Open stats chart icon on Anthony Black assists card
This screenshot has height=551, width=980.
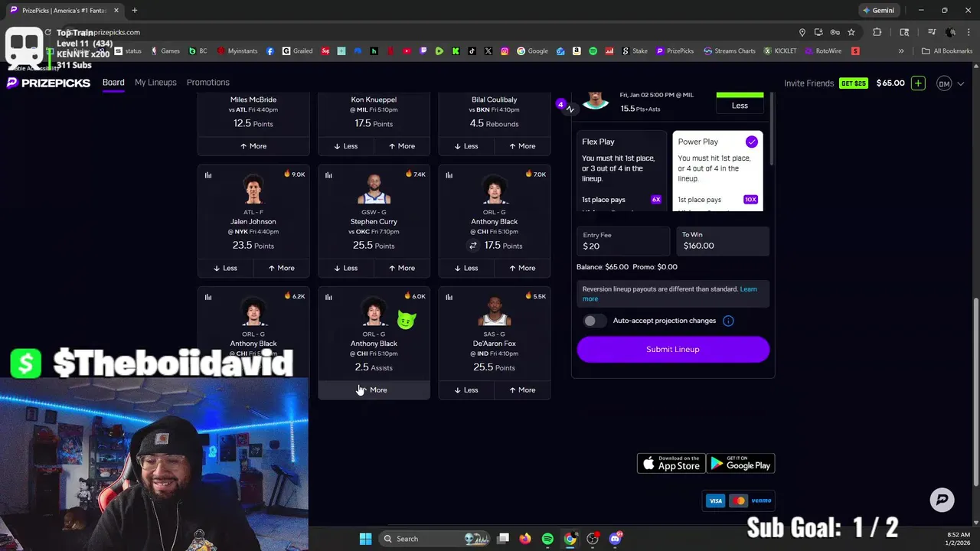pos(328,297)
